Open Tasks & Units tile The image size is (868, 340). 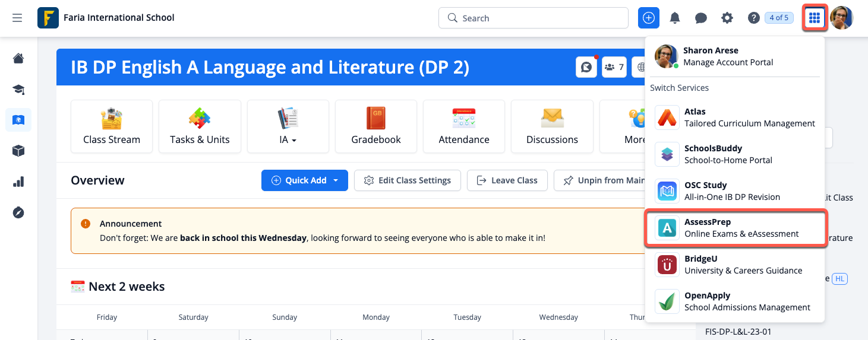[x=200, y=126]
